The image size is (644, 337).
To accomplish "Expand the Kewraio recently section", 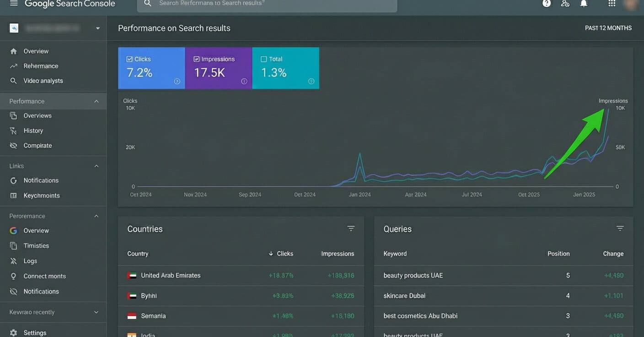I will point(96,312).
